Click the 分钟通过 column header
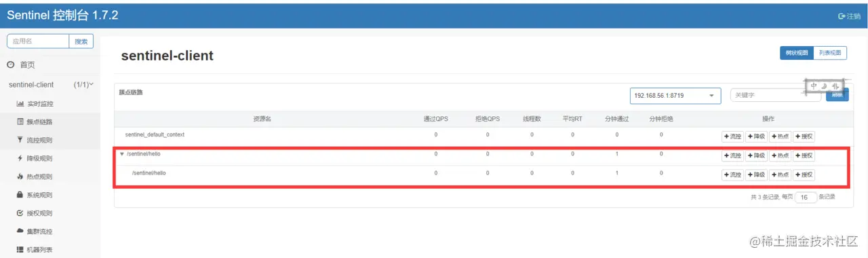868x258 pixels. (617, 119)
